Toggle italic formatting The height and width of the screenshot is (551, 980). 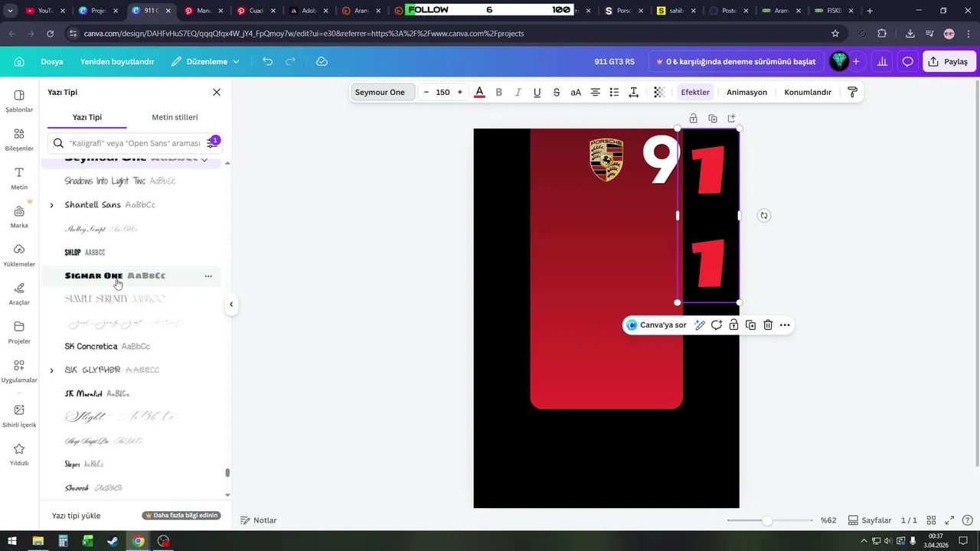point(518,92)
